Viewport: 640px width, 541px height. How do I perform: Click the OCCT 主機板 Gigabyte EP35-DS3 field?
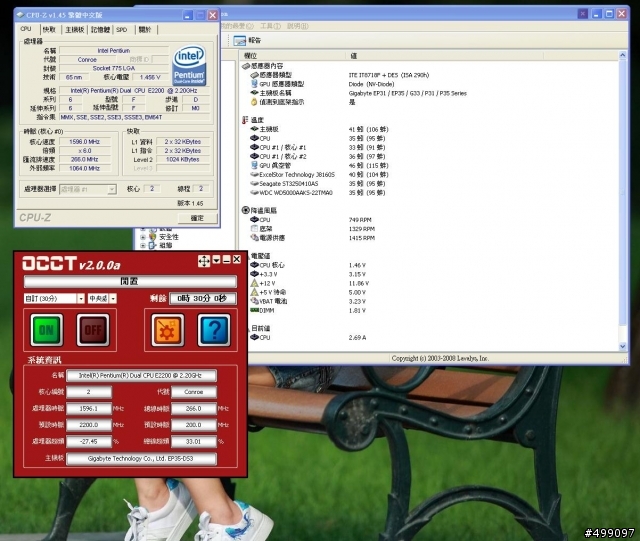pyautogui.click(x=141, y=459)
